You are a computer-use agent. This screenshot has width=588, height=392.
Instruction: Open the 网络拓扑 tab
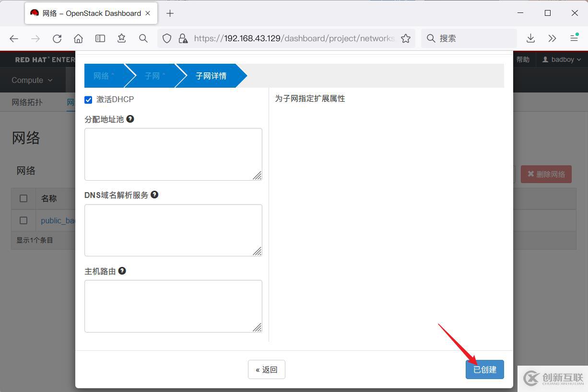[x=27, y=102]
